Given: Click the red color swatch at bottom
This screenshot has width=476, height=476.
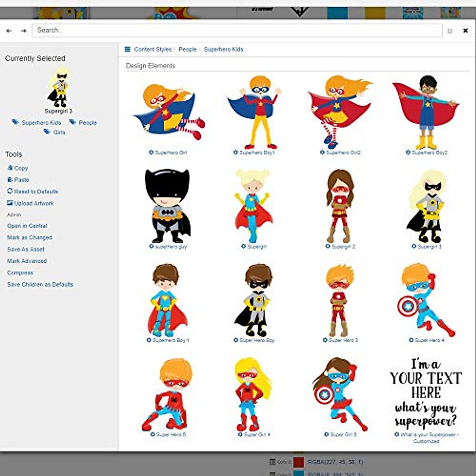Looking at the screenshot, I should click(x=298, y=462).
